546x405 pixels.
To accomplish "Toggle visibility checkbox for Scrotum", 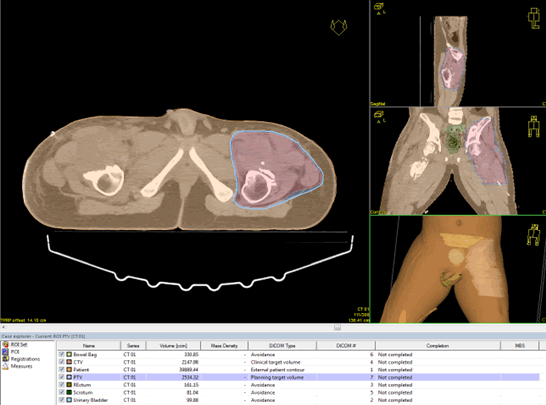I will click(x=62, y=392).
